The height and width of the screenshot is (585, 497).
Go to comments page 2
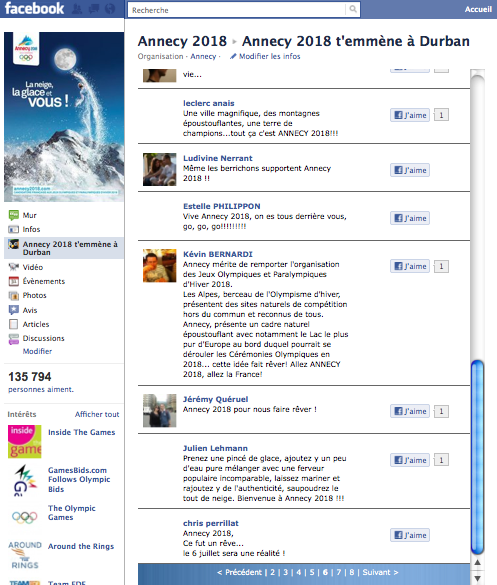click(273, 572)
